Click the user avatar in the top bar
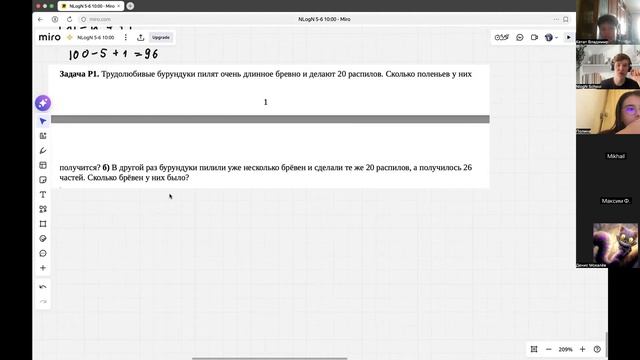 coord(549,37)
